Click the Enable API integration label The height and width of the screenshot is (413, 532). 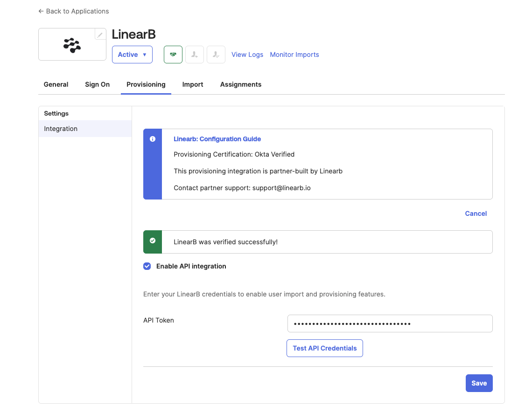(191, 266)
